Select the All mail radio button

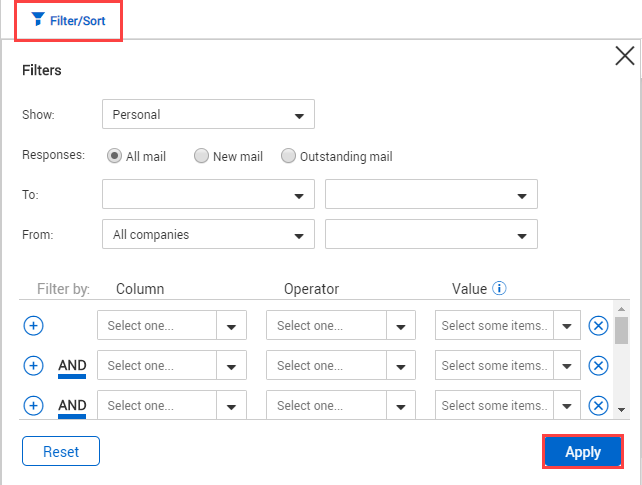click(115, 156)
